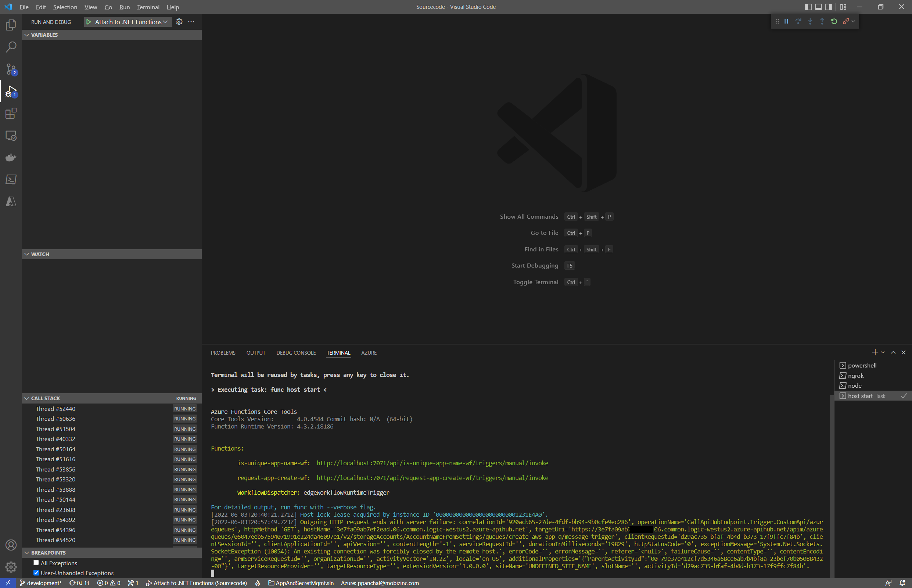Uncheck the User-Unhandled Exceptions breakpoint
Viewport: 912px width, 588px height.
click(x=36, y=572)
